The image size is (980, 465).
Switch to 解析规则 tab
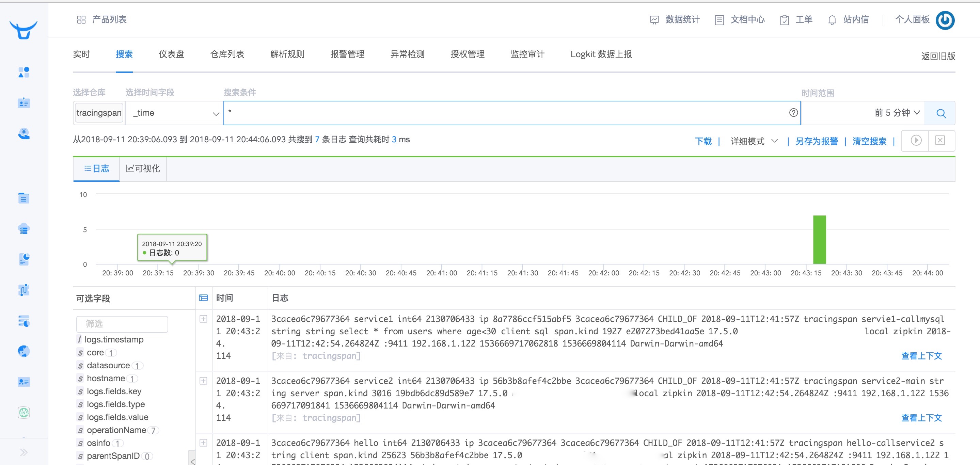pyautogui.click(x=288, y=54)
